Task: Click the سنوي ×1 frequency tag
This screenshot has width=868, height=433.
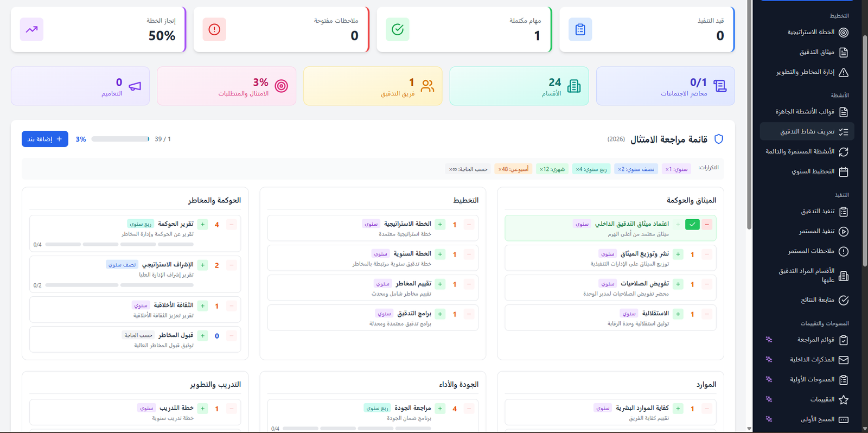Action: click(x=676, y=169)
